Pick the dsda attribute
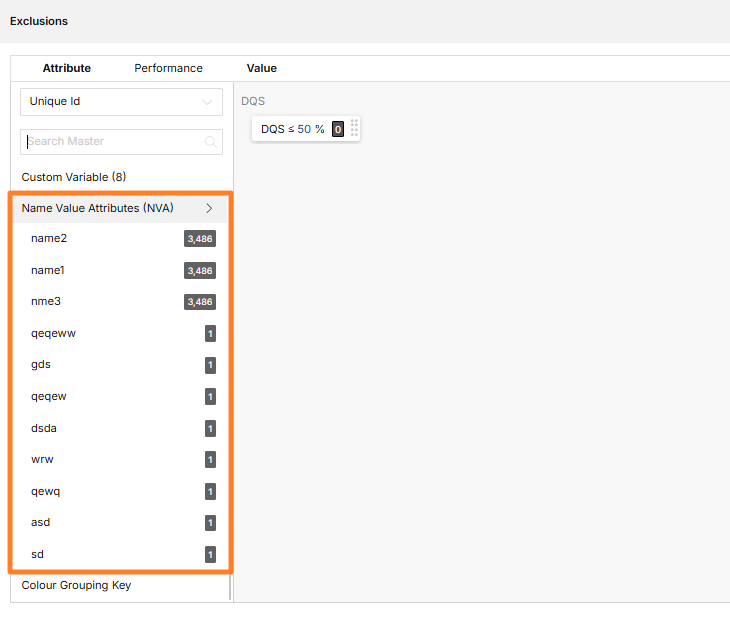This screenshot has height=621, width=730. pos(45,428)
